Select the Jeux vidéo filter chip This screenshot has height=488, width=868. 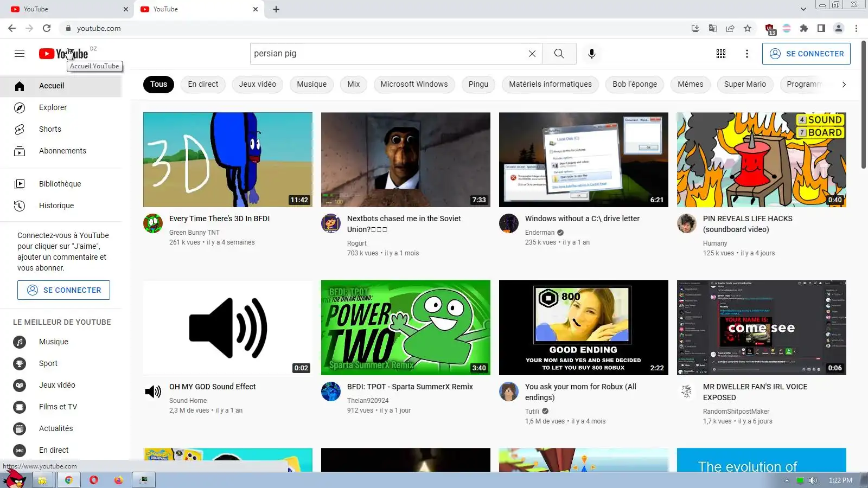258,84
